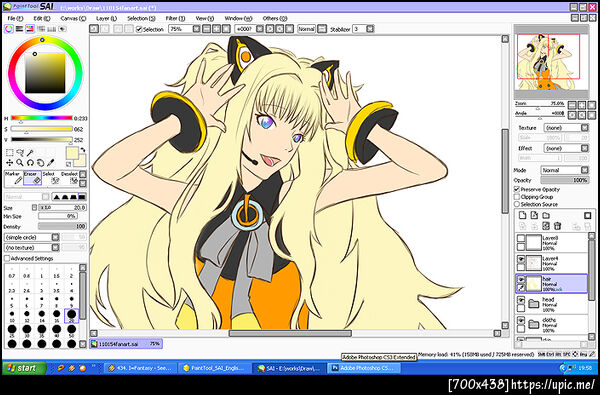Select the hair layer row
This screenshot has width=600, height=395.
tap(551, 284)
